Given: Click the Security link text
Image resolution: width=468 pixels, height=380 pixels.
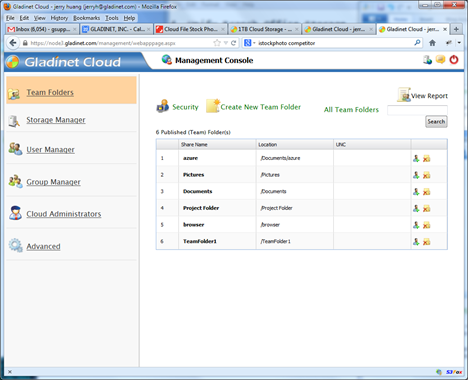Looking at the screenshot, I should click(185, 107).
